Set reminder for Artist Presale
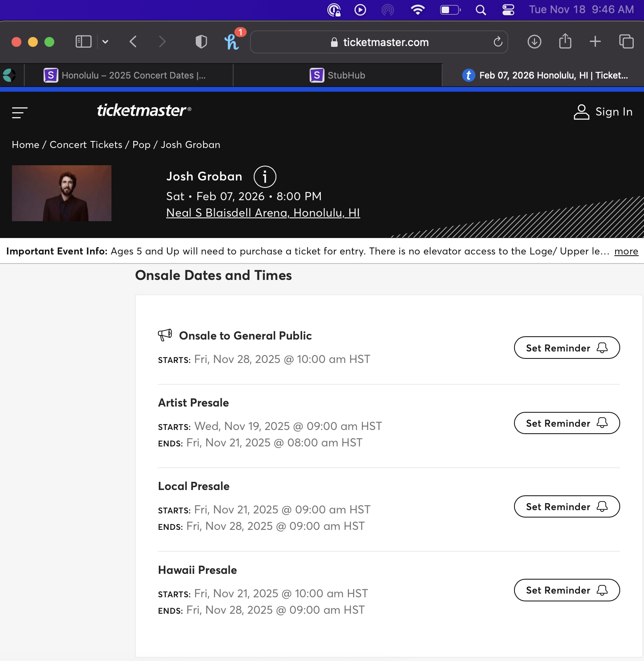The width and height of the screenshot is (644, 661). tap(567, 423)
